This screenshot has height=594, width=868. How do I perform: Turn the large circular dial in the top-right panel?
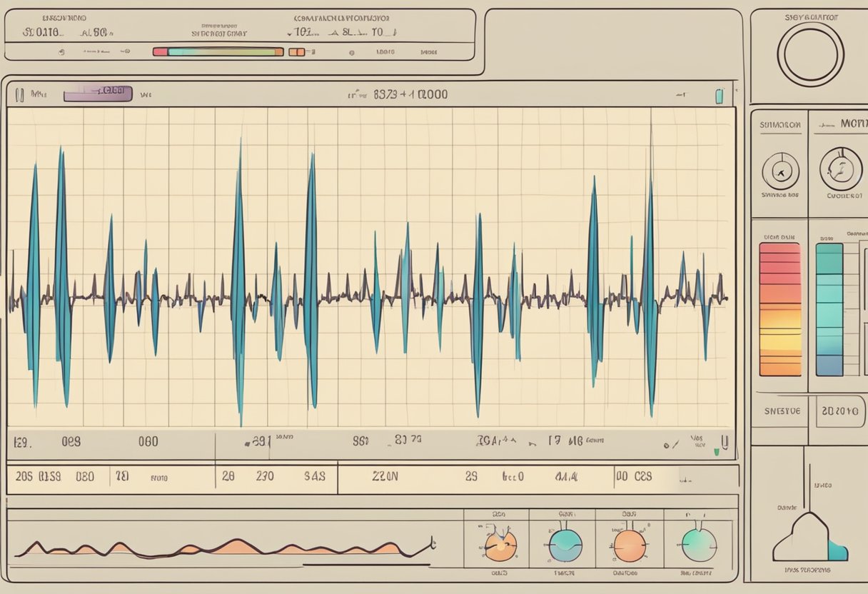pyautogui.click(x=810, y=54)
